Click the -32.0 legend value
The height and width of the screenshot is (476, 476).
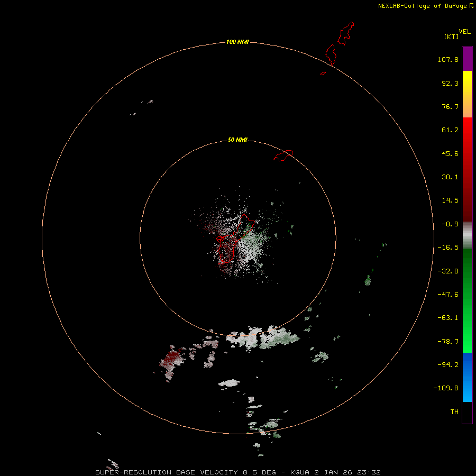(448, 271)
